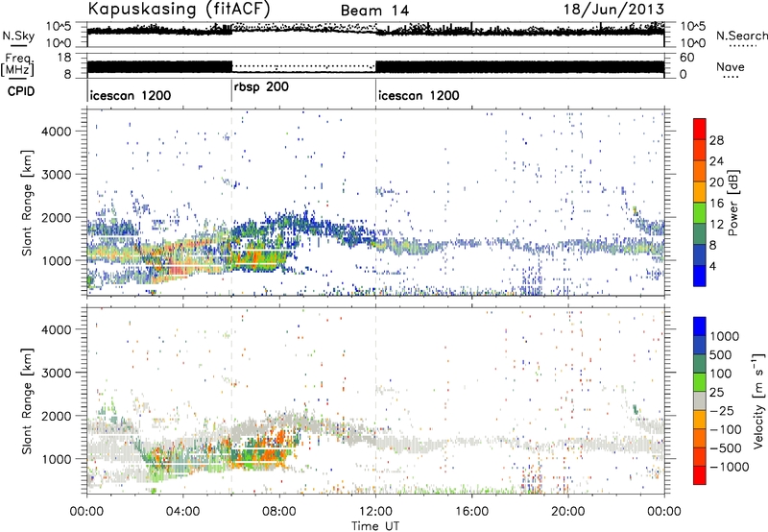The image size is (768, 532).
Task: Pick the dark blue top Velocity color segment
Action: pos(700,326)
